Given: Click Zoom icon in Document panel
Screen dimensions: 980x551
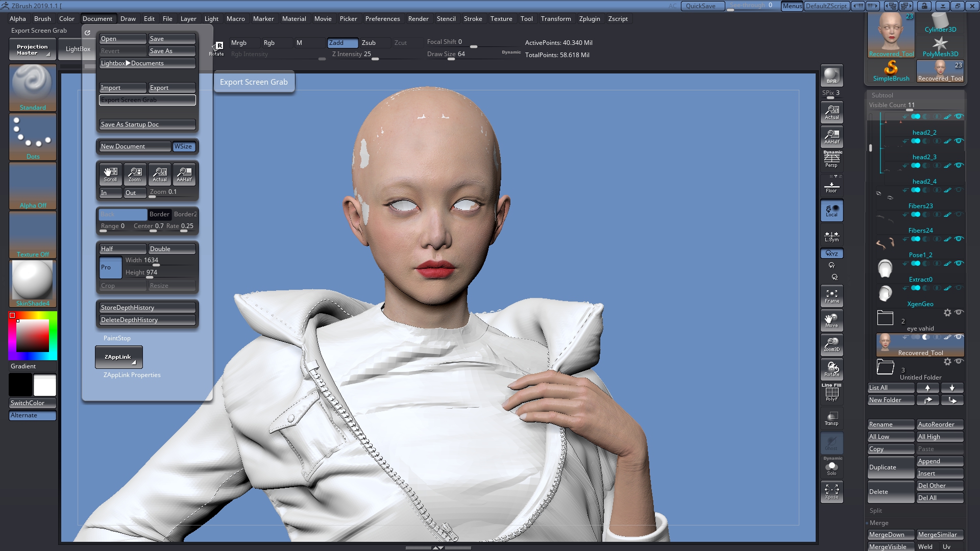Looking at the screenshot, I should (135, 174).
